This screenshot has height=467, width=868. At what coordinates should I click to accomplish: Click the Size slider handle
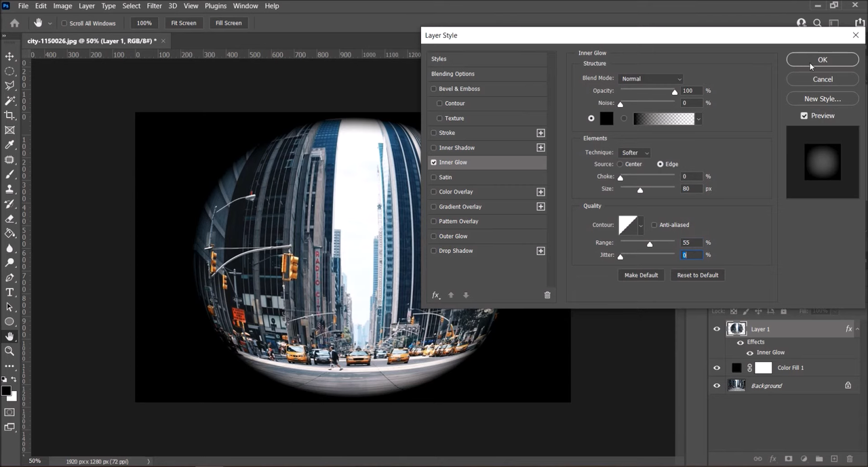click(639, 190)
